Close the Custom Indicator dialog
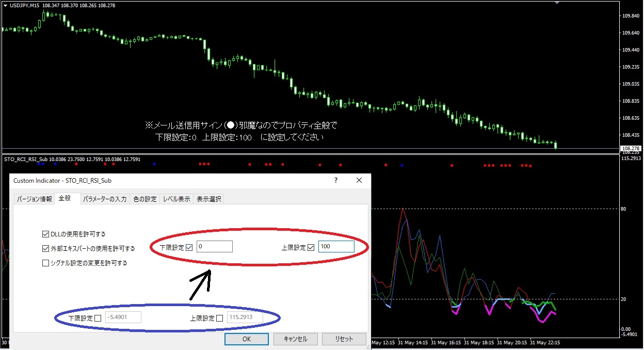The width and height of the screenshot is (644, 350). point(359,181)
